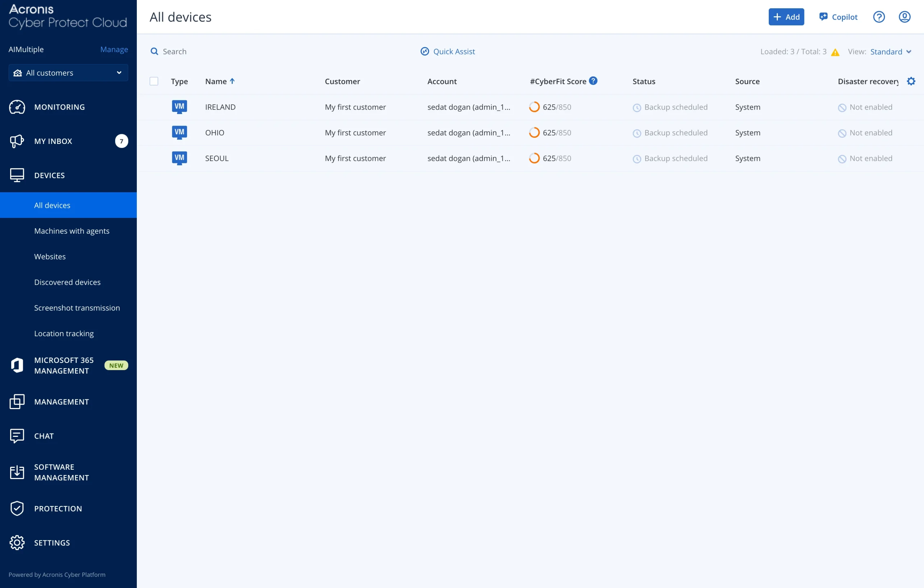Click the Name column sort arrow
Image resolution: width=924 pixels, height=588 pixels.
pos(232,81)
